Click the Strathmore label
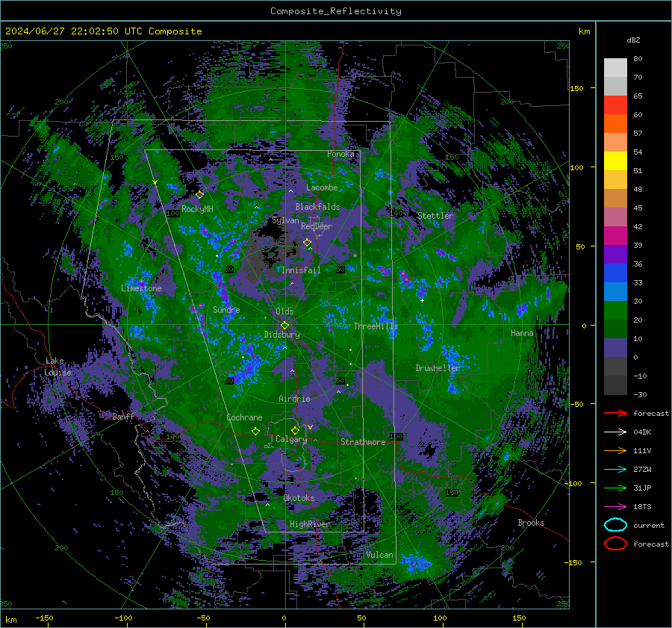 click(x=363, y=442)
